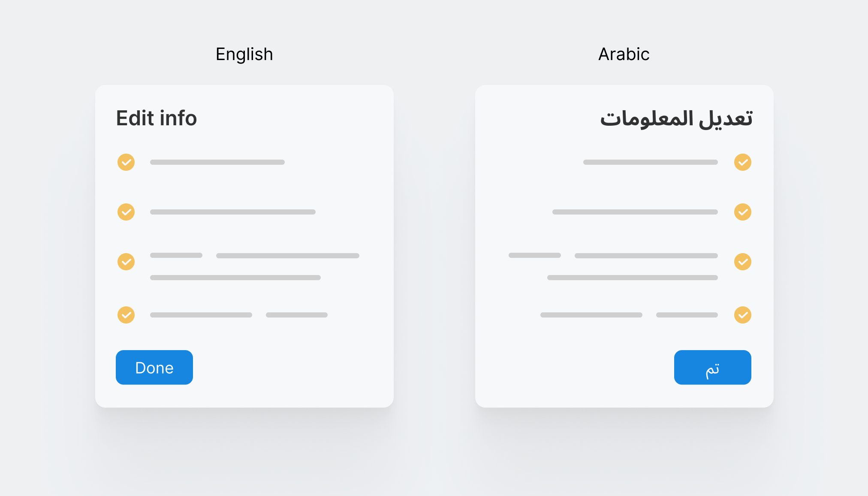The height and width of the screenshot is (496, 868).
Task: Click the English card's third-row short placeholder segment
Action: coord(176,255)
